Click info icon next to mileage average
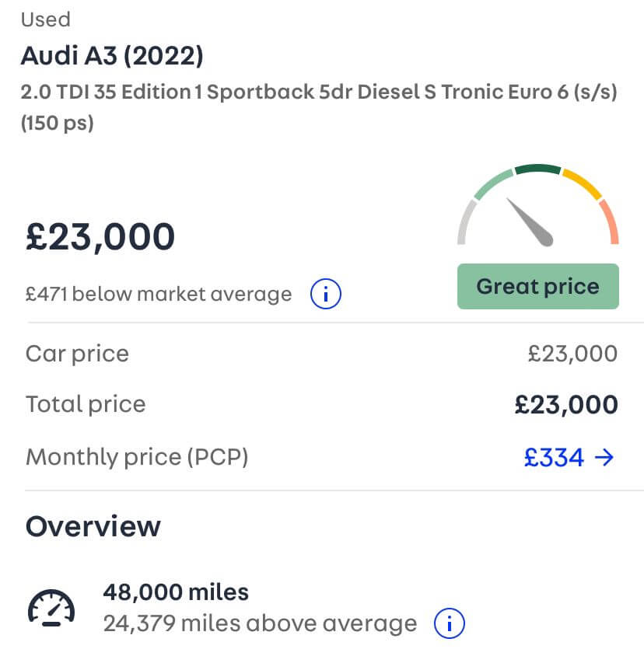 click(x=450, y=623)
